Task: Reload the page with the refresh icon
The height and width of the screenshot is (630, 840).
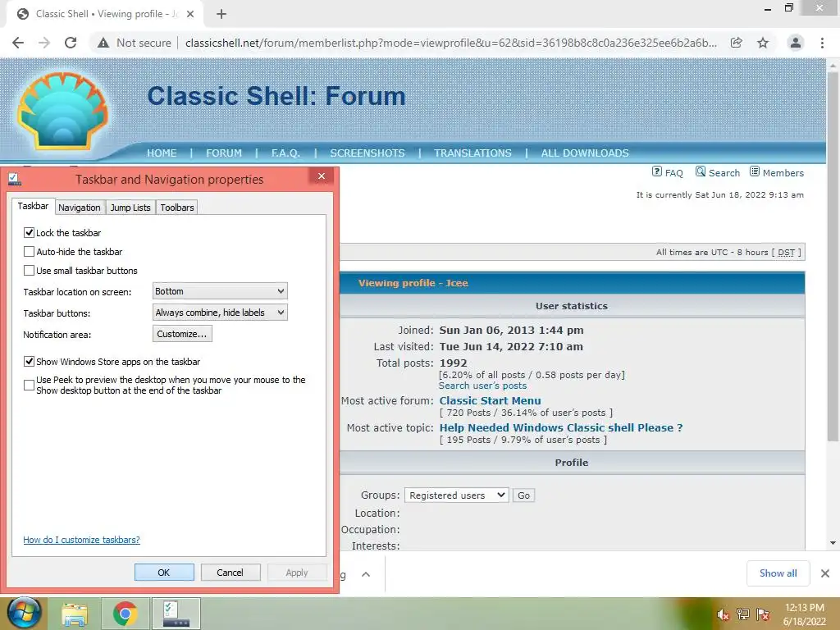Action: click(x=71, y=43)
